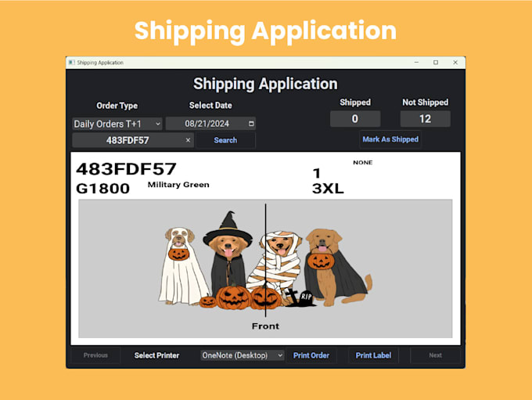Click Mark As Shipped
Viewport: 532px width, 400px height.
click(390, 139)
